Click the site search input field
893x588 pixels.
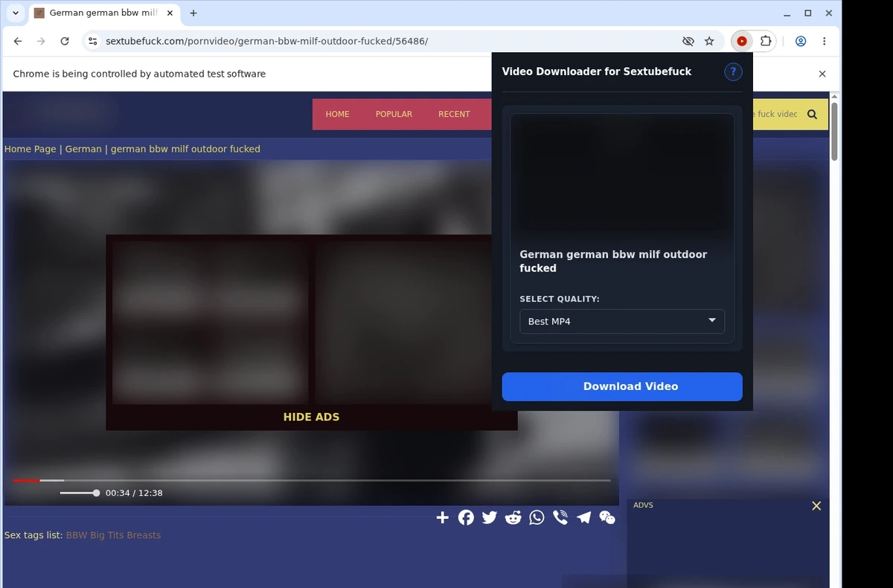tap(775, 114)
